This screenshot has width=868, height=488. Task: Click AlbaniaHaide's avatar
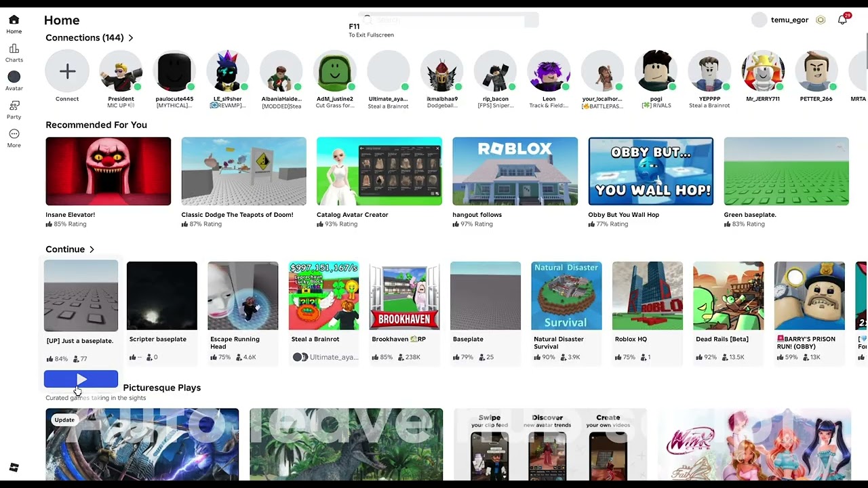281,71
